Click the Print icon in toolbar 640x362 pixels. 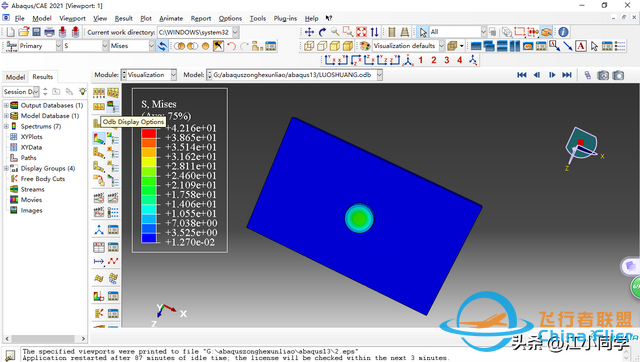pos(49,32)
